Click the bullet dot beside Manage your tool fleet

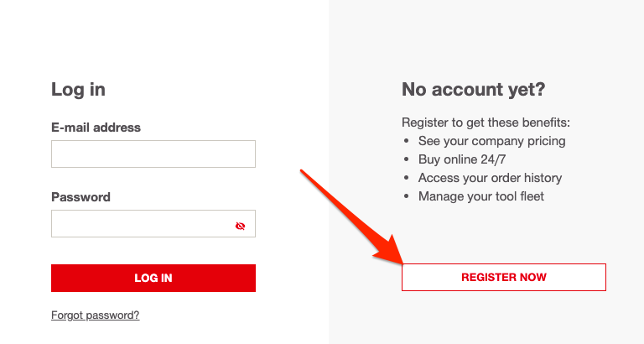pyautogui.click(x=406, y=196)
